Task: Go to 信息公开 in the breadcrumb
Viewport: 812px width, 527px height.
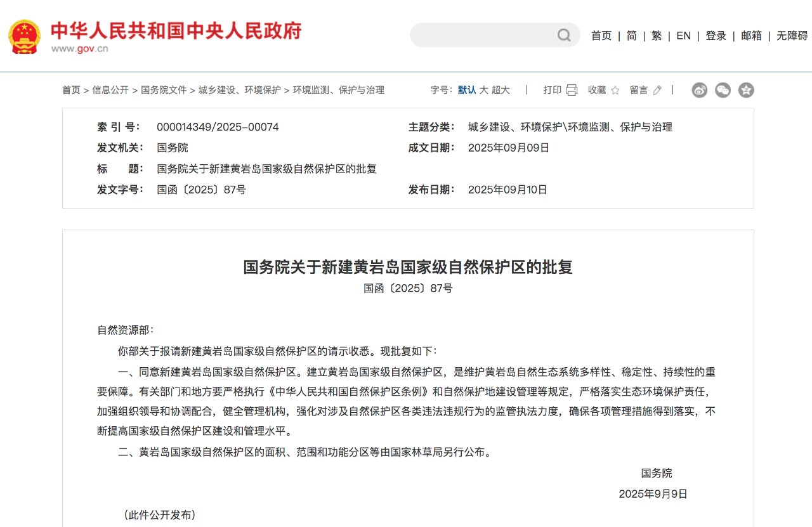Action: pyautogui.click(x=110, y=90)
